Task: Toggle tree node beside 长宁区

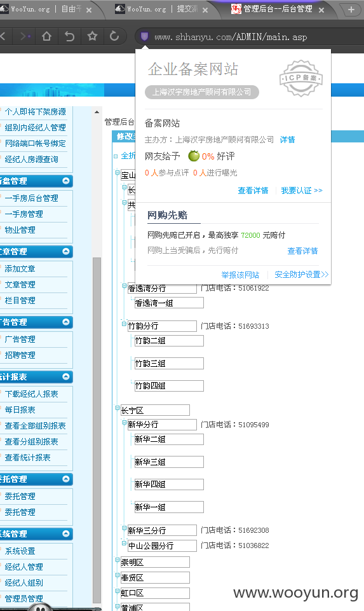Action: coord(117,408)
